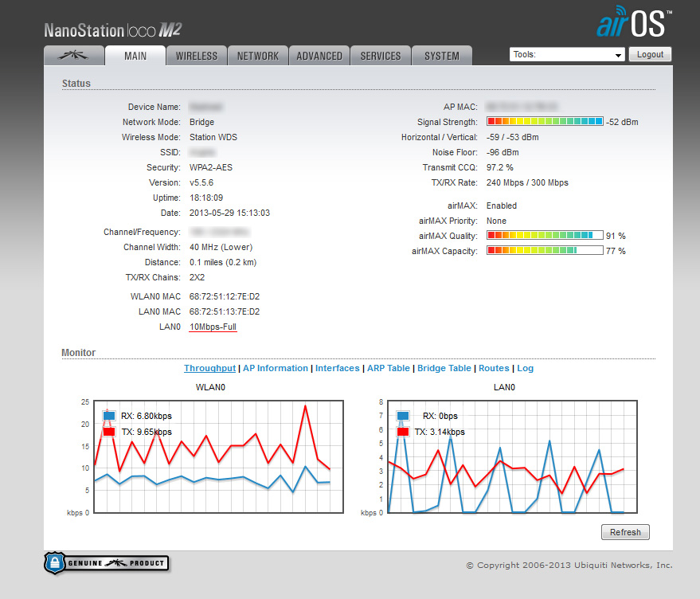View the Interfaces monitor link
The image size is (700, 599).
click(x=338, y=368)
